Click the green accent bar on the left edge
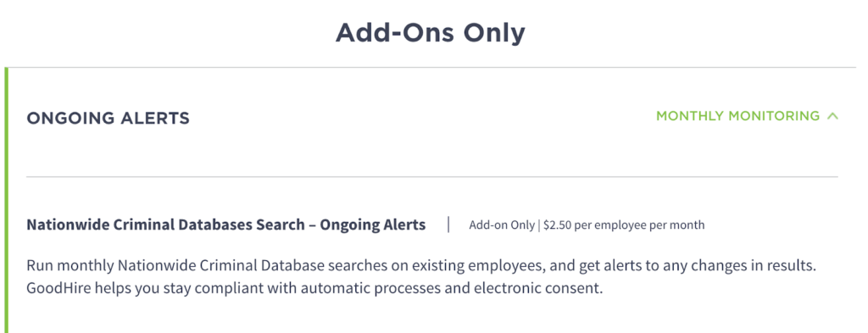Viewport: 868px width, 333px height. click(x=6, y=200)
